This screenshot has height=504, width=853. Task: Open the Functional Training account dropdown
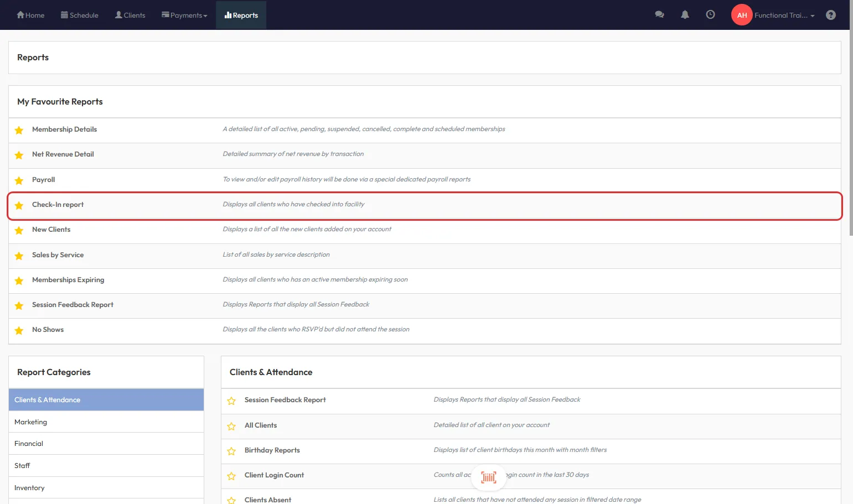coord(784,15)
